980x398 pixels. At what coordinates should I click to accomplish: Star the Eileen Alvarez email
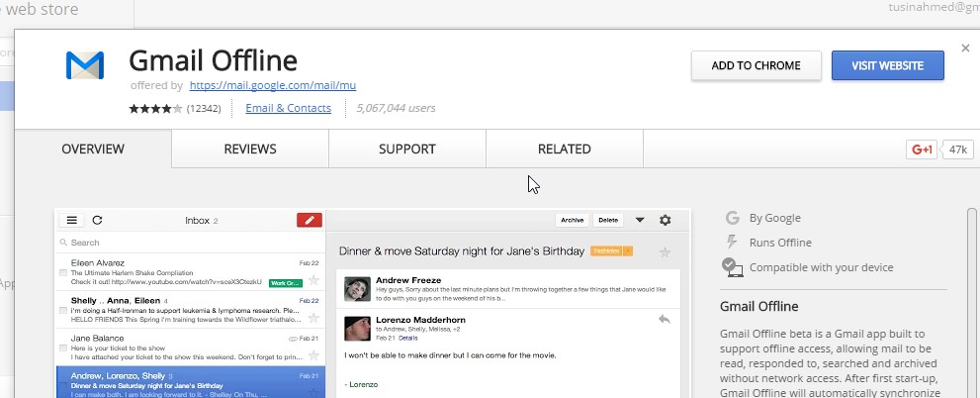click(313, 280)
